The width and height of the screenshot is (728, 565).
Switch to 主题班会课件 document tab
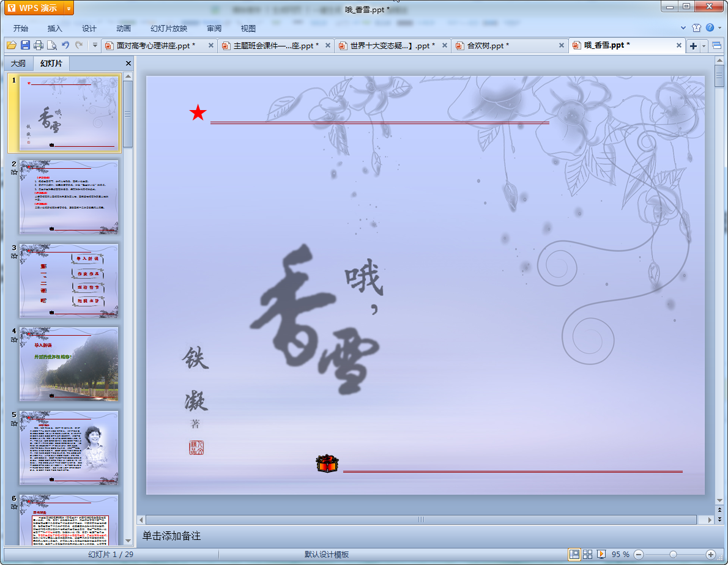click(x=276, y=45)
